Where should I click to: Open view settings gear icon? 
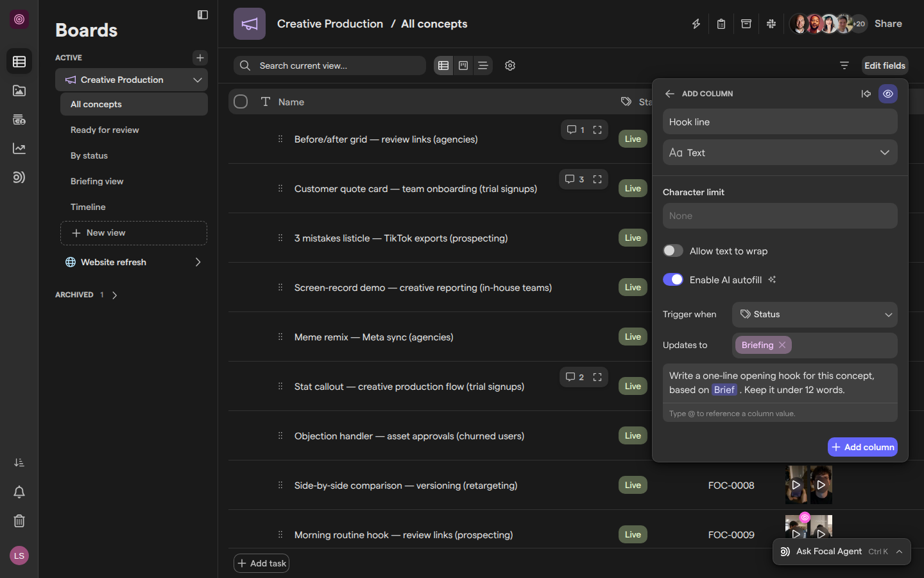[x=510, y=66]
